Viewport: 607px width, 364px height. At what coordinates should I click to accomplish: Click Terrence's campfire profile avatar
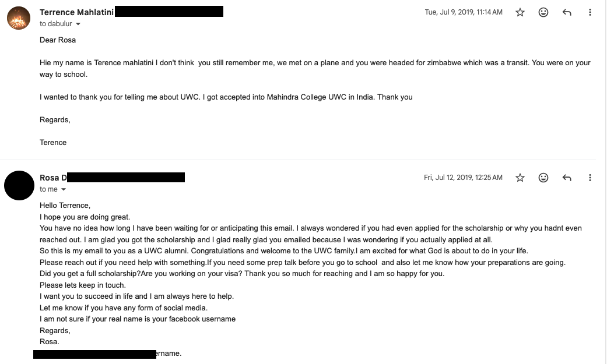click(x=19, y=18)
